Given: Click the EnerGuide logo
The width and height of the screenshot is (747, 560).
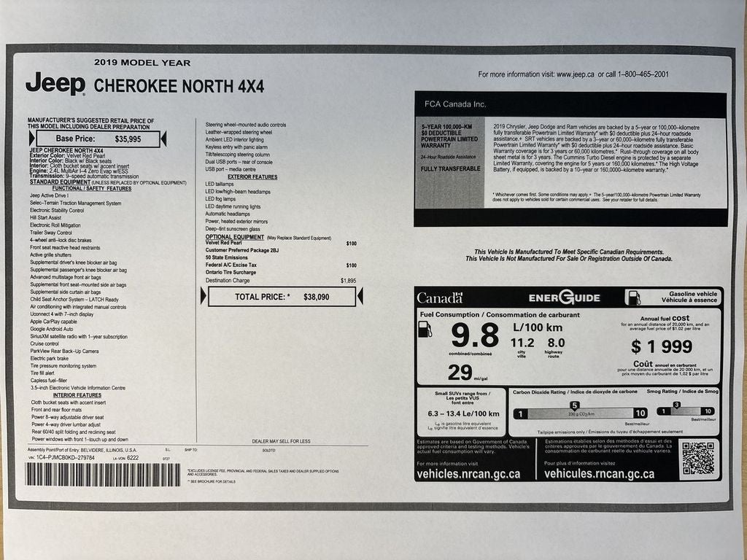Looking at the screenshot, I should pyautogui.click(x=565, y=297).
